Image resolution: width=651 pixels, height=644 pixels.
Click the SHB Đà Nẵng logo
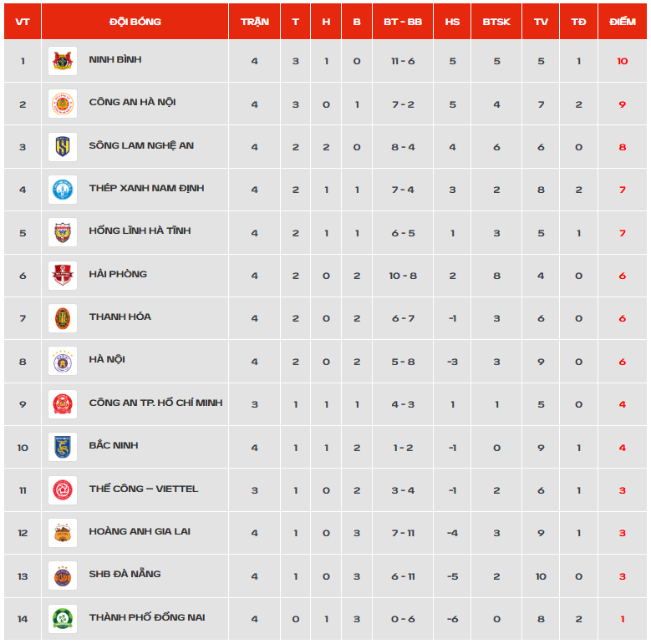(63, 576)
